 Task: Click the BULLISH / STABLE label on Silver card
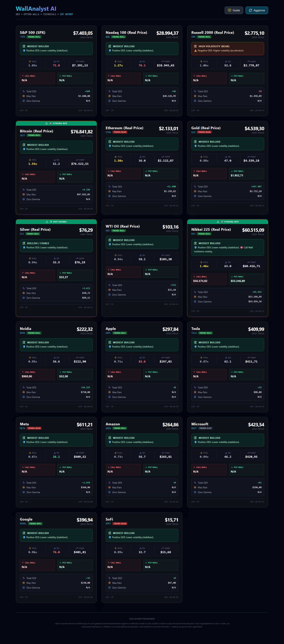[38, 243]
